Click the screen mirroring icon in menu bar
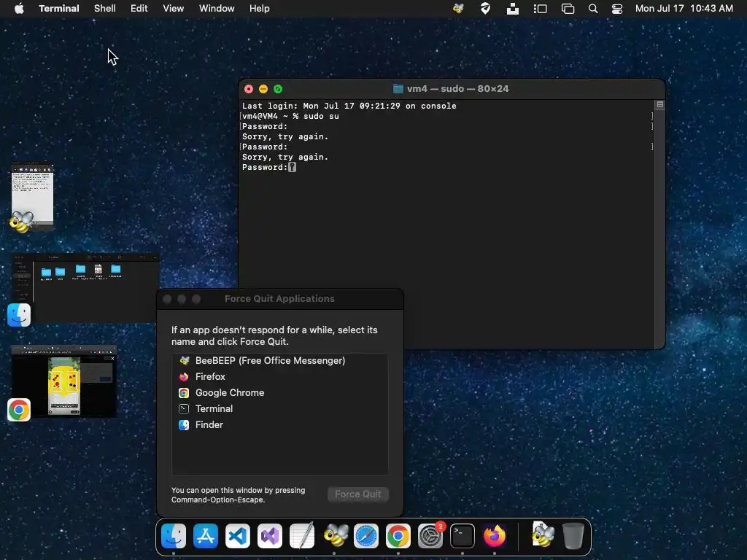747x560 pixels. click(568, 9)
